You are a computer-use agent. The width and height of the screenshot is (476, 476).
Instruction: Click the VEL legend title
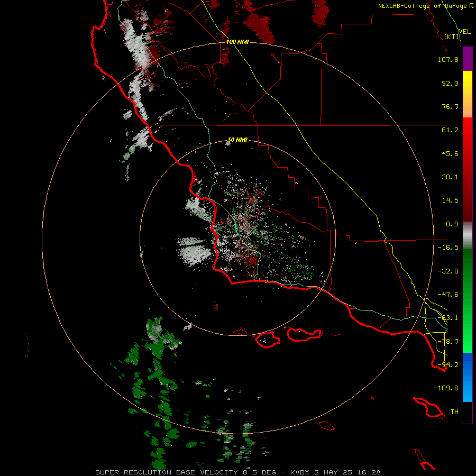(x=464, y=32)
